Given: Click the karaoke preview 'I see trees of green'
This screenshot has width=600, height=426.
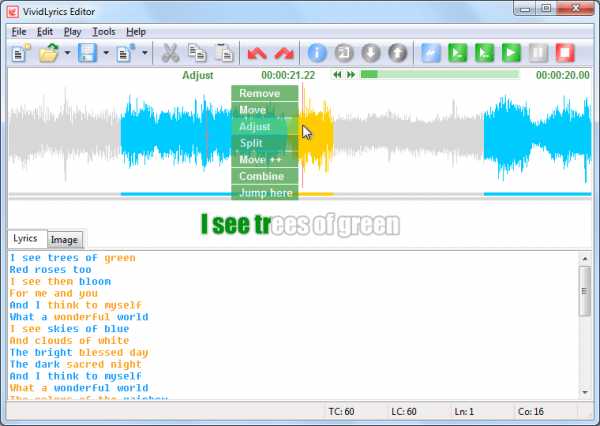Looking at the screenshot, I should click(300, 225).
